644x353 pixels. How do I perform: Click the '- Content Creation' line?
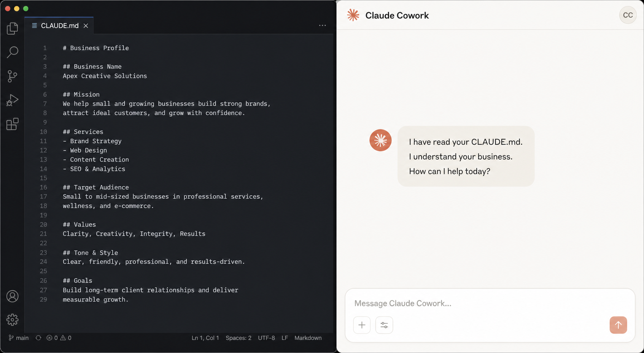96,160
